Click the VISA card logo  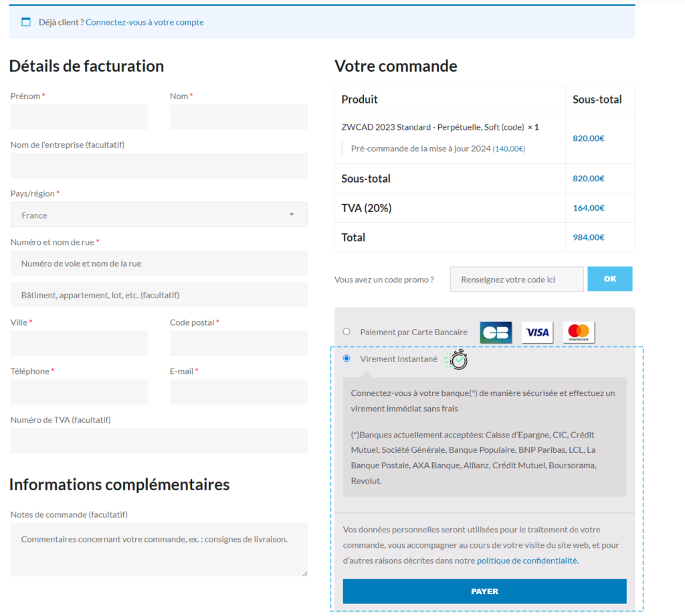coord(537,332)
